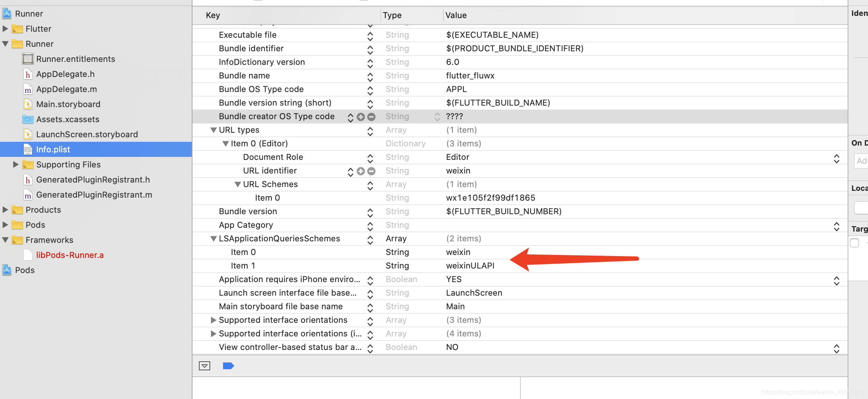Collapse LSApplicationQueriesSchemes array

[x=214, y=239]
